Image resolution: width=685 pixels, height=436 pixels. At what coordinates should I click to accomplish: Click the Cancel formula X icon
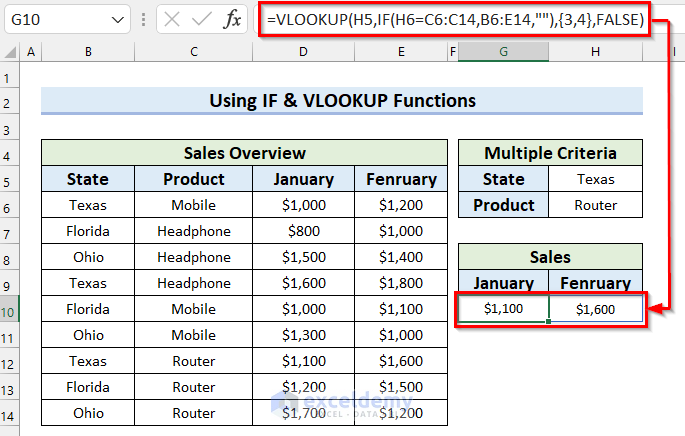[172, 20]
